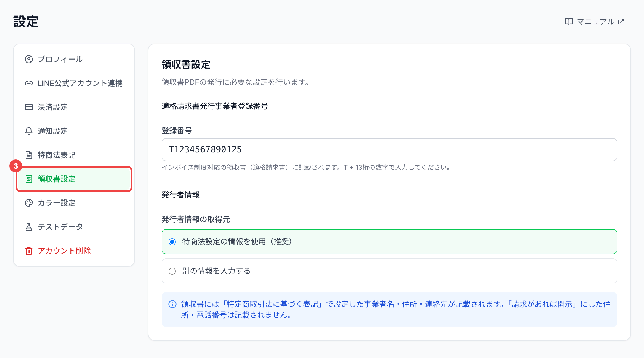
Task: Click the インボイス制度対応 helper text
Action: (x=306, y=167)
